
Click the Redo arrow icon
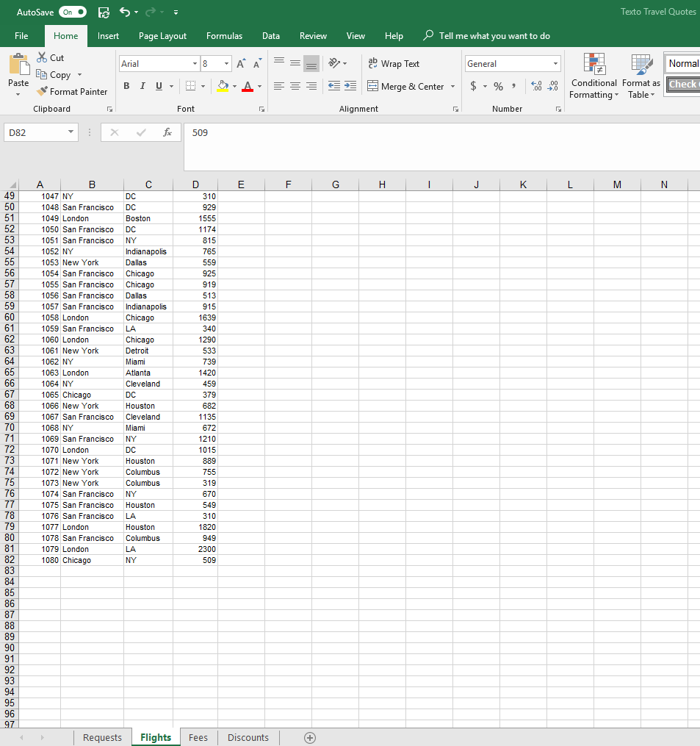coord(151,12)
